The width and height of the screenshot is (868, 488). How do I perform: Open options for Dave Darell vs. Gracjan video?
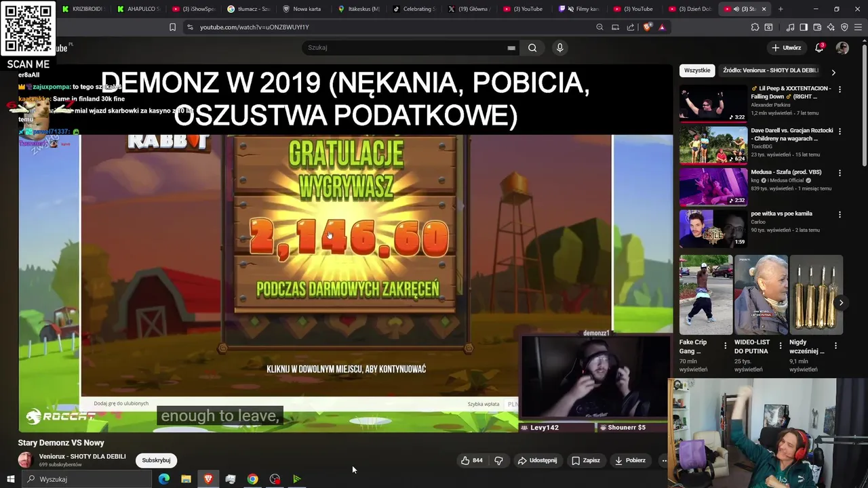click(840, 131)
